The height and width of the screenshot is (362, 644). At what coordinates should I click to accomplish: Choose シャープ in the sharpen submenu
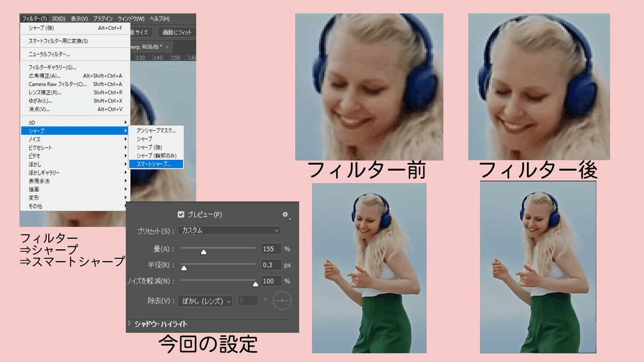pyautogui.click(x=156, y=138)
